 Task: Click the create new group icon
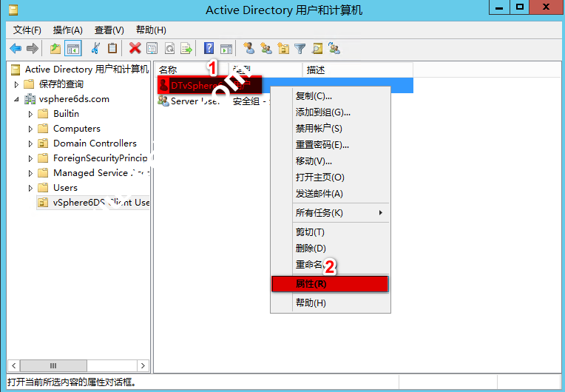coord(266,48)
